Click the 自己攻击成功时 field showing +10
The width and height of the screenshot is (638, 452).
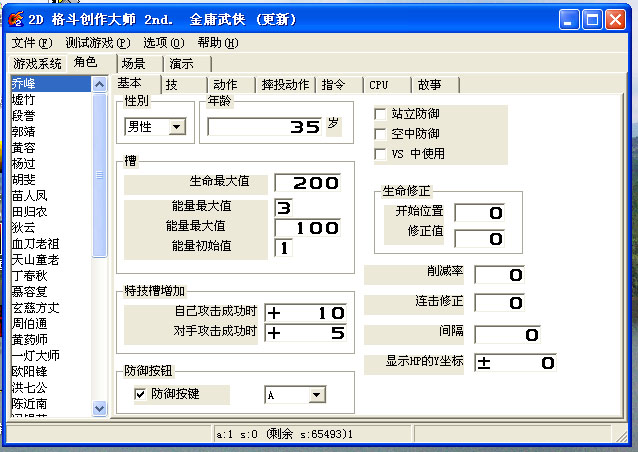(x=306, y=313)
